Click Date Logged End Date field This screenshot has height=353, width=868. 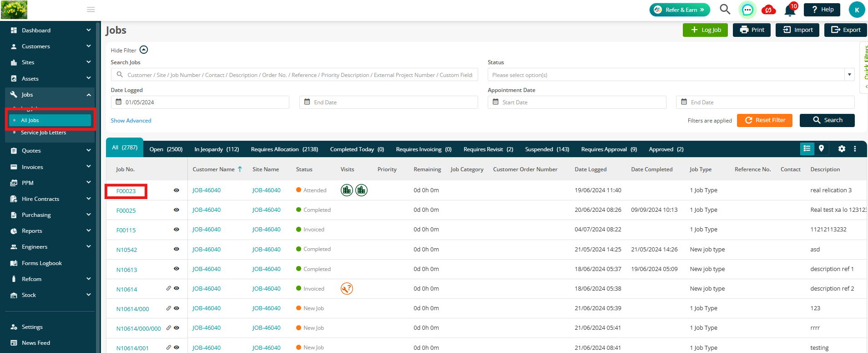[389, 102]
